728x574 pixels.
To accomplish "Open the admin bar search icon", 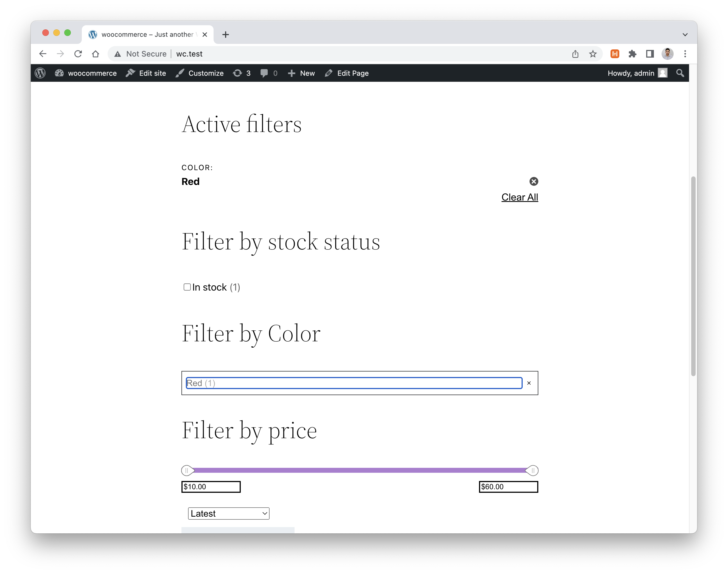I will pos(680,73).
